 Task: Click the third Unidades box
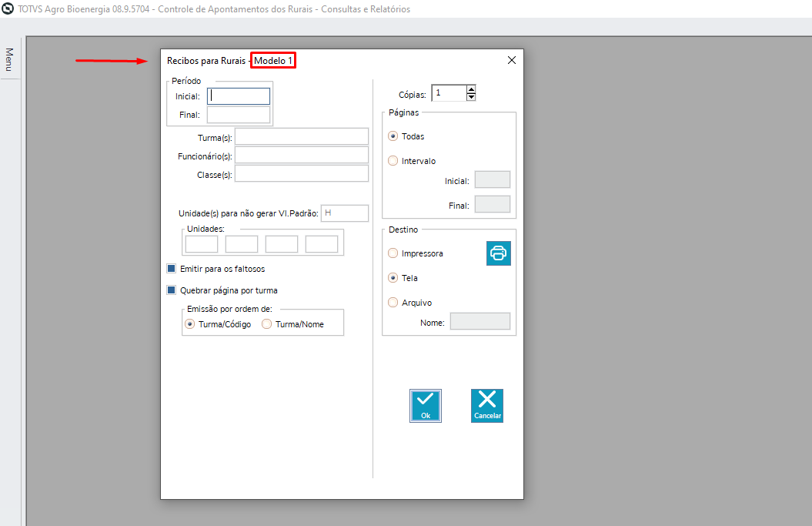(282, 244)
